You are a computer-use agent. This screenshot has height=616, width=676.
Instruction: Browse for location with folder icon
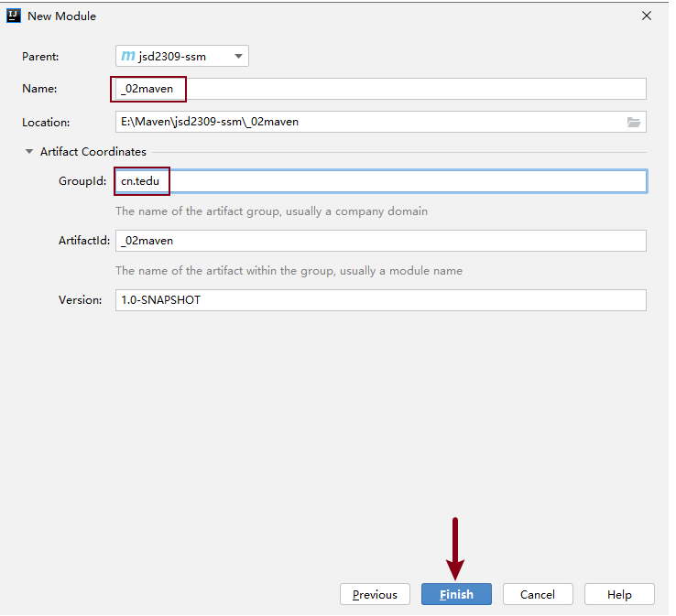tap(633, 123)
